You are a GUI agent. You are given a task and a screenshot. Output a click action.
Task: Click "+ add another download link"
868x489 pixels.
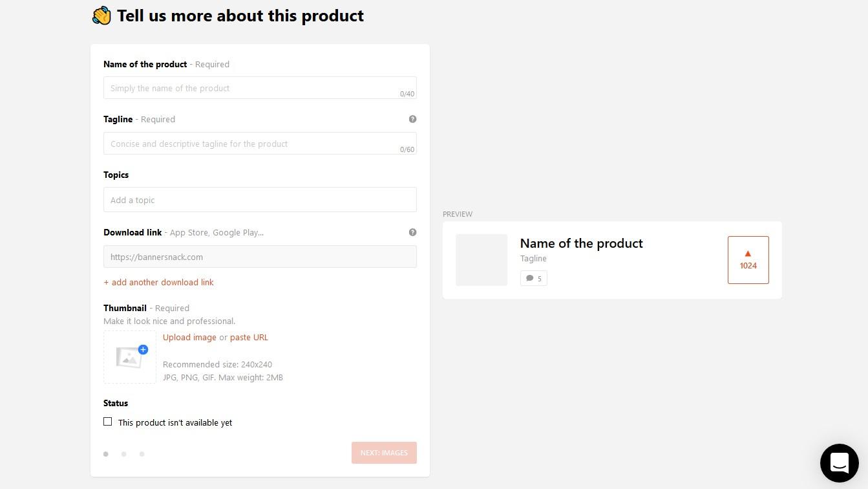[x=158, y=282]
